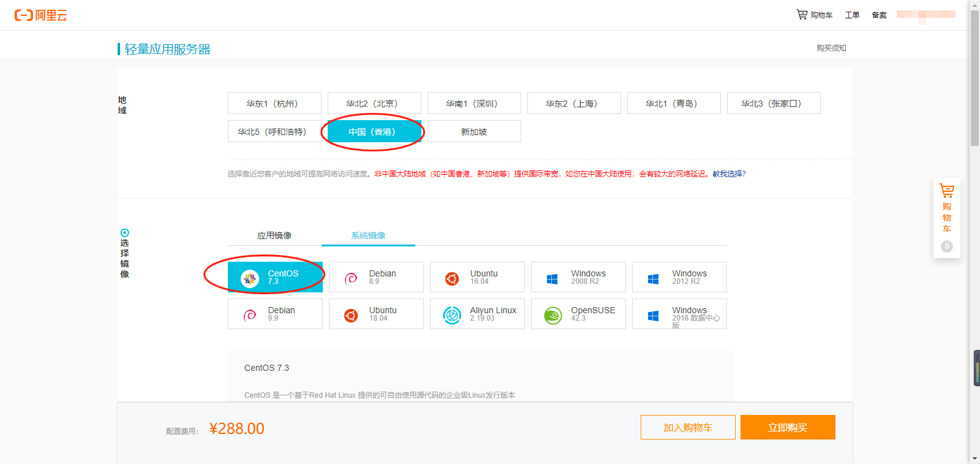Select region 华北3（张家口）

coord(774,103)
